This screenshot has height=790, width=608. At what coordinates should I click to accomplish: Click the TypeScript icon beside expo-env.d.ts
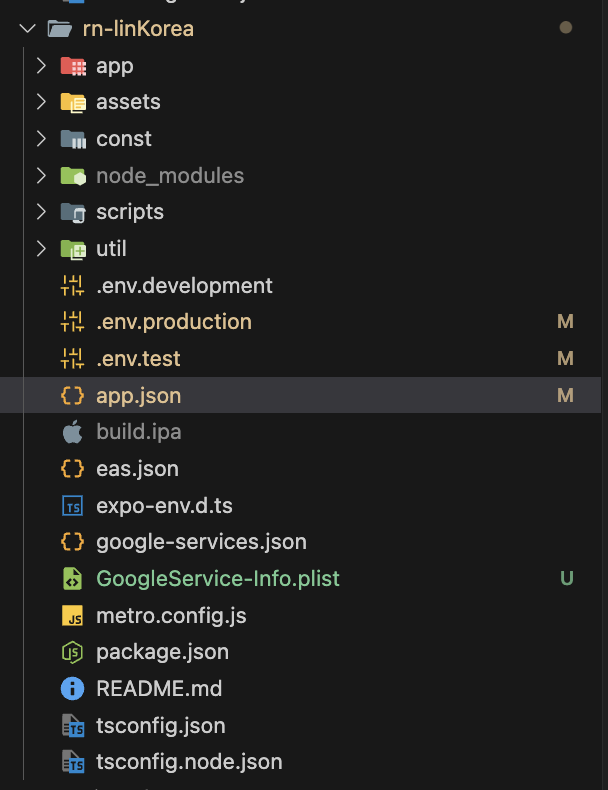pyautogui.click(x=72, y=506)
